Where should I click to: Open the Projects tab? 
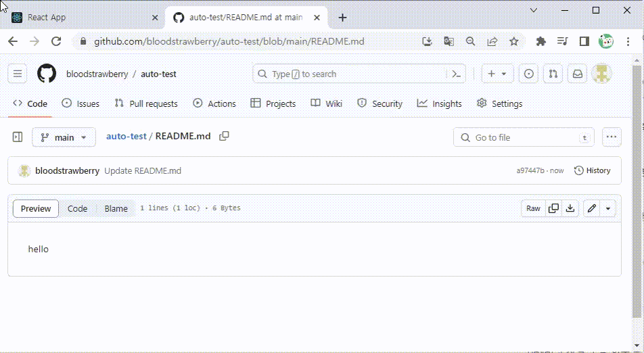(273, 103)
